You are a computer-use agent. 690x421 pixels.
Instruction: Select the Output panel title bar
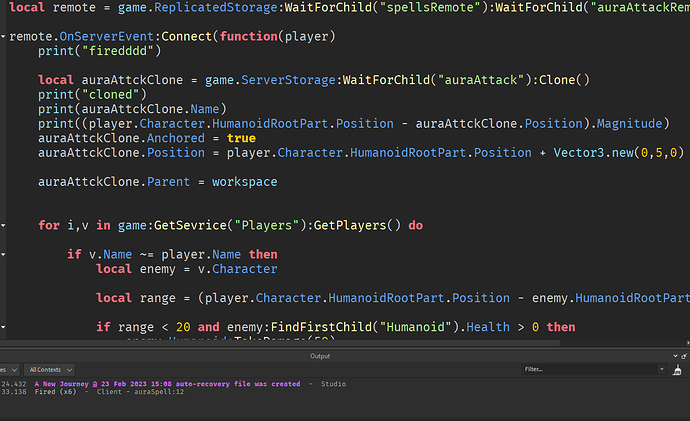320,355
